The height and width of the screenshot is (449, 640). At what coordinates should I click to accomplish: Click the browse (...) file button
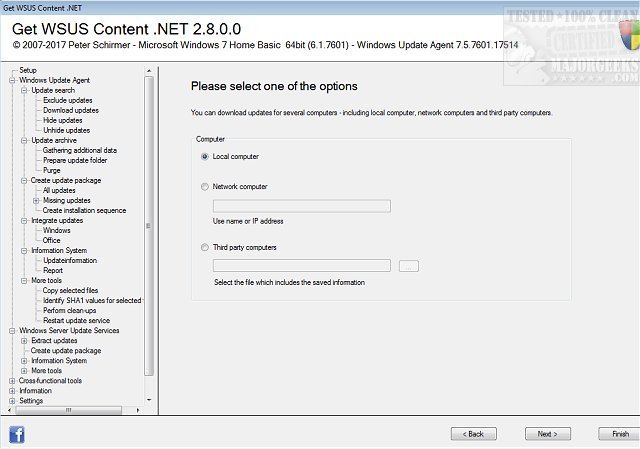pos(408,266)
